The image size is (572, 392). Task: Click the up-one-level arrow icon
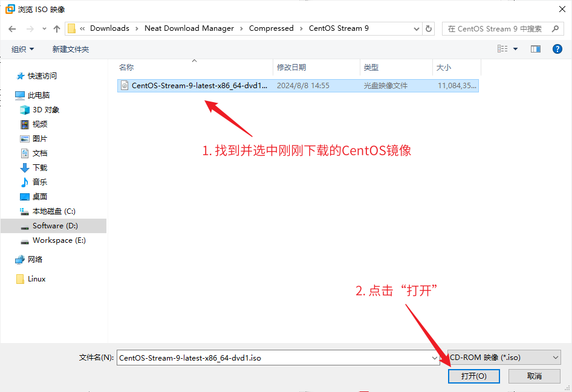(x=57, y=28)
